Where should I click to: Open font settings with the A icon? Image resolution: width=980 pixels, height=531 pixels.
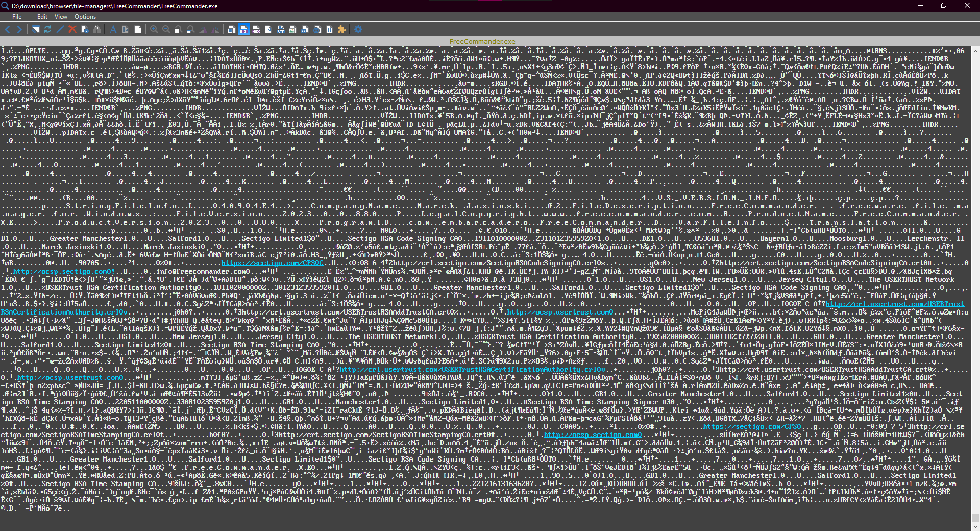(113, 30)
